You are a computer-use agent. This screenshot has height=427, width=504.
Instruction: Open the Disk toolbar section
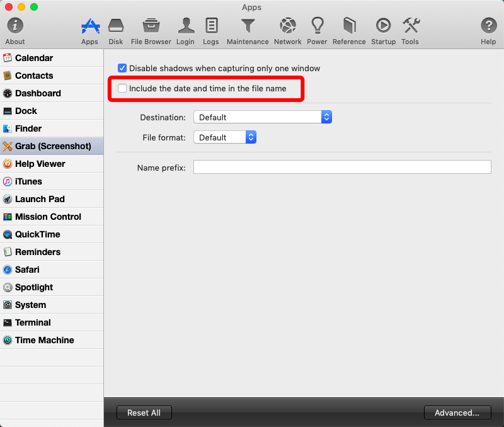point(116,31)
